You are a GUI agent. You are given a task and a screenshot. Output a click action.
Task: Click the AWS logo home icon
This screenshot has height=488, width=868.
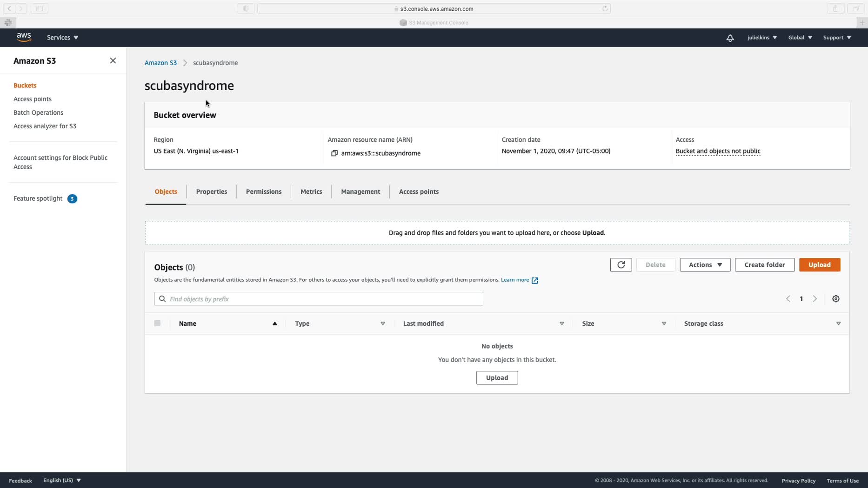point(24,37)
